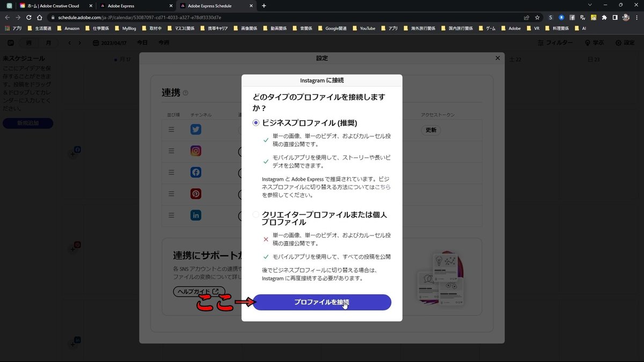This screenshot has height=362, width=644.
Task: Grab the reorder handle on the Instagram row
Action: pos(172,151)
